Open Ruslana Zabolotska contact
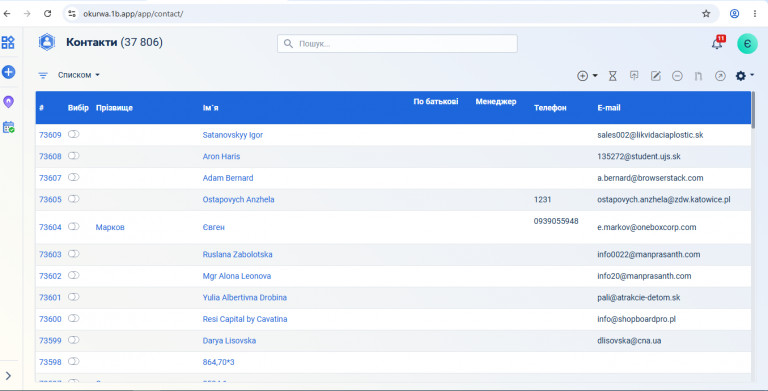 pyautogui.click(x=238, y=254)
